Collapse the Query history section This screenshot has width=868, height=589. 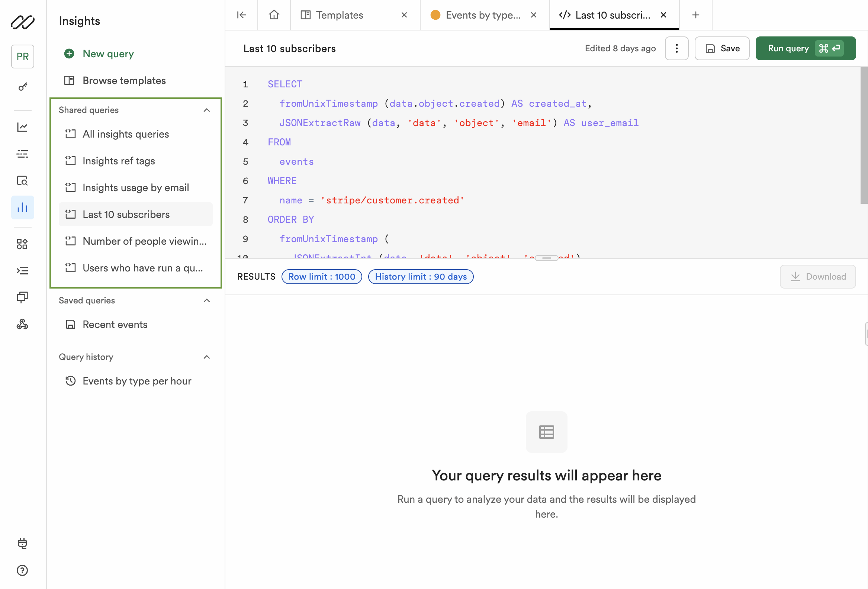click(x=206, y=357)
